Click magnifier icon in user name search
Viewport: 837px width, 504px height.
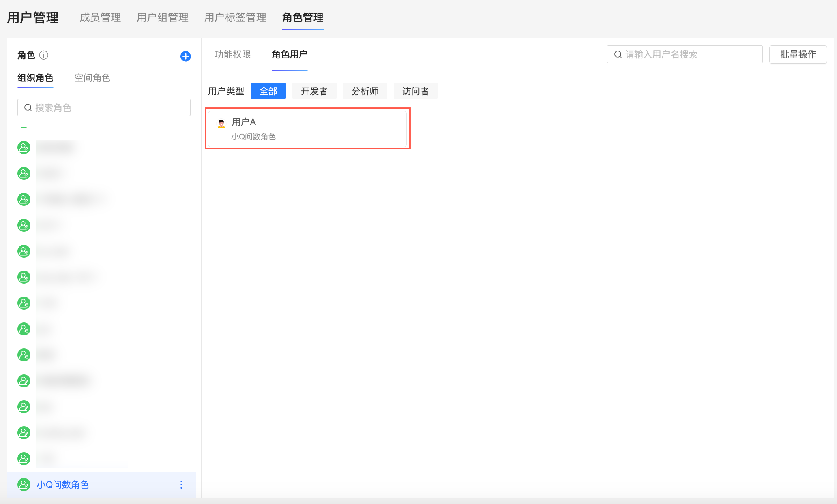[618, 54]
